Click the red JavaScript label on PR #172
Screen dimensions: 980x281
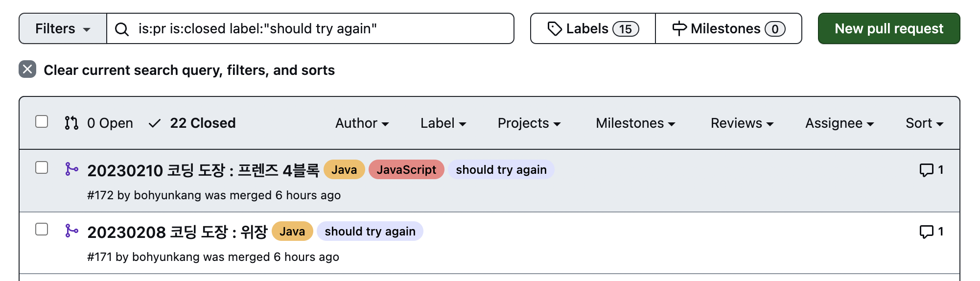pyautogui.click(x=406, y=170)
